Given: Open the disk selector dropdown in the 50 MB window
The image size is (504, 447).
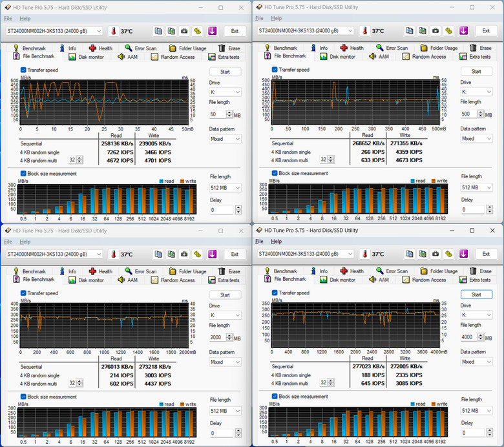Looking at the screenshot, I should [x=54, y=31].
